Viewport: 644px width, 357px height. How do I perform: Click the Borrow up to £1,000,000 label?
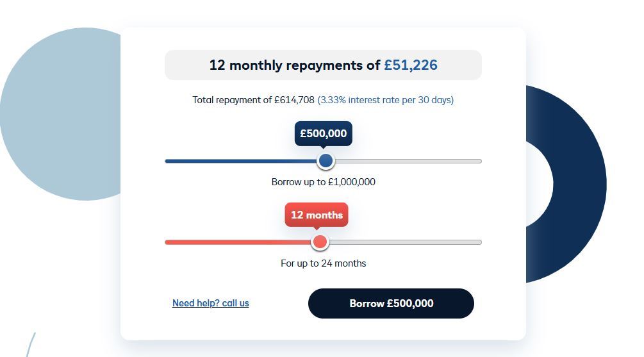(323, 182)
